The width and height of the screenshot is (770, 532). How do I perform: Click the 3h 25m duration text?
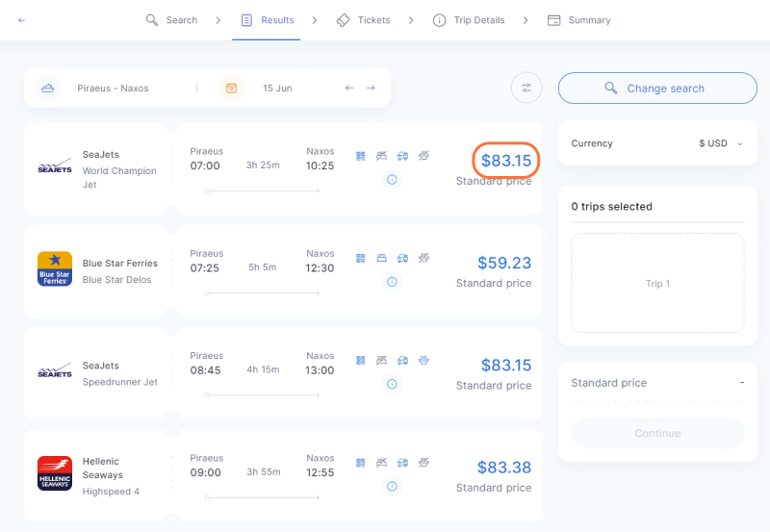tap(263, 165)
